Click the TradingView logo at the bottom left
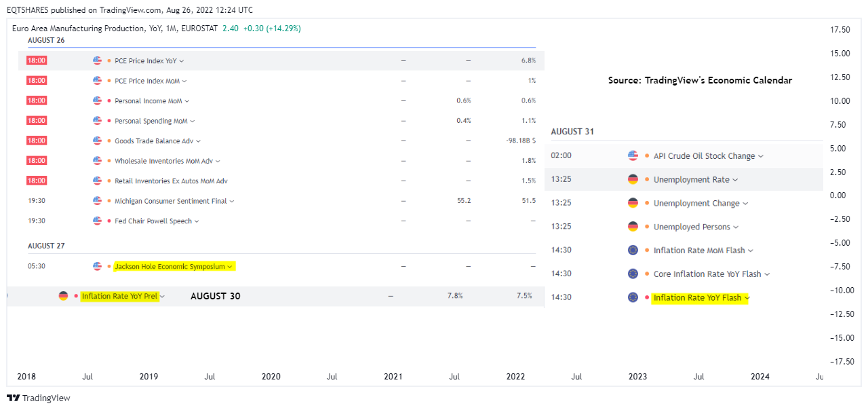This screenshot has width=868, height=410. 39,398
